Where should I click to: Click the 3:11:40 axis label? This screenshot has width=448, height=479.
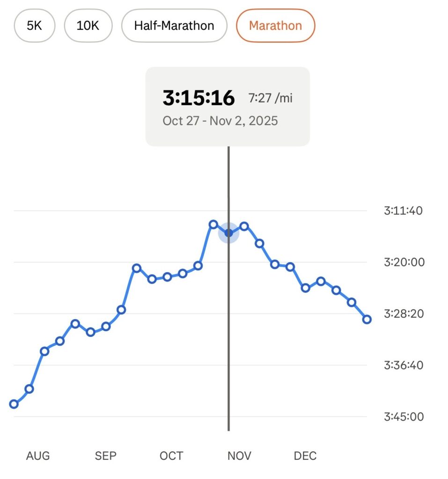point(403,211)
